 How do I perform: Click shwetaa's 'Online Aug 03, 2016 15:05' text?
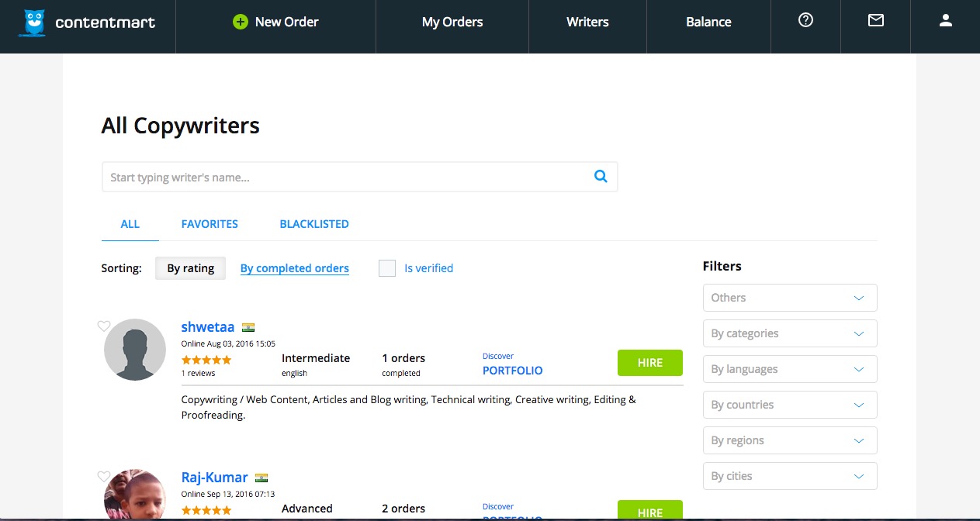(x=228, y=343)
